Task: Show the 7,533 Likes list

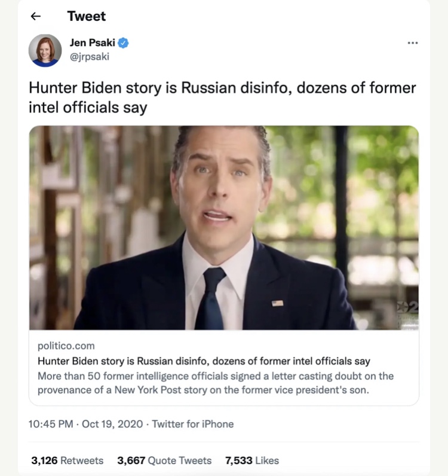Action: point(251,460)
